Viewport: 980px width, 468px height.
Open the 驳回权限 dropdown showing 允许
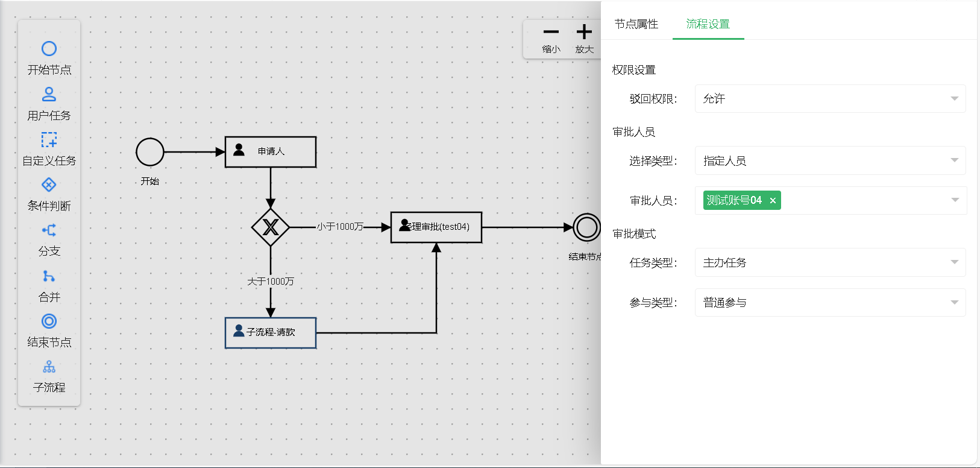point(831,99)
